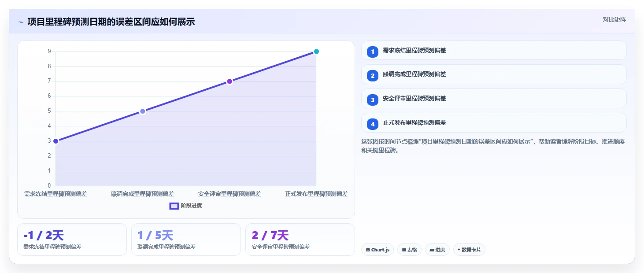Select list item 正式发布里程碑预测偏差
This screenshot has height=273, width=644.
pyautogui.click(x=494, y=123)
